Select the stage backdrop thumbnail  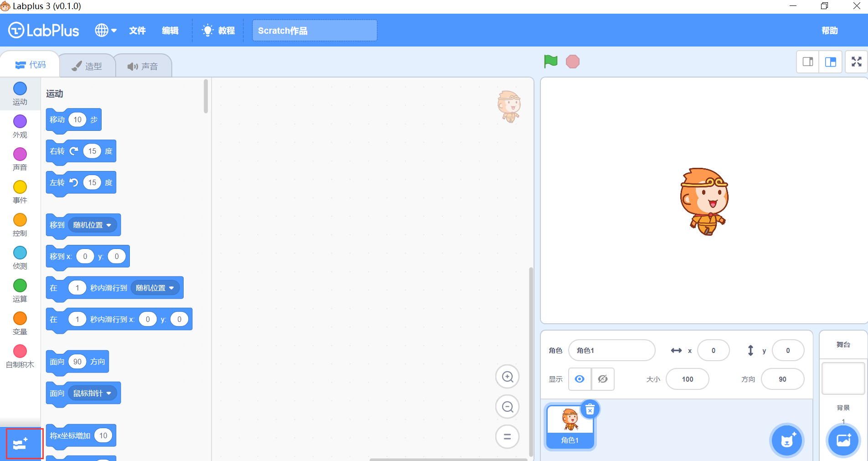pyautogui.click(x=843, y=378)
